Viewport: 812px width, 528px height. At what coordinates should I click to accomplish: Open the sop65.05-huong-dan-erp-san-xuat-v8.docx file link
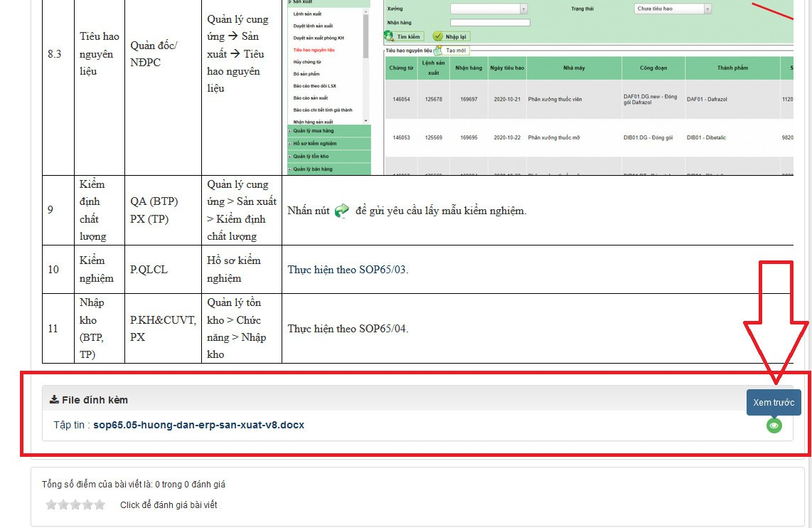(198, 425)
